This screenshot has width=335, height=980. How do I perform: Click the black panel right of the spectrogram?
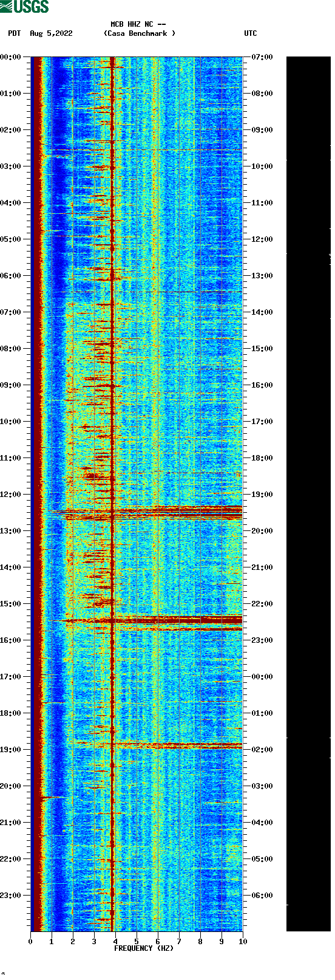tap(308, 494)
